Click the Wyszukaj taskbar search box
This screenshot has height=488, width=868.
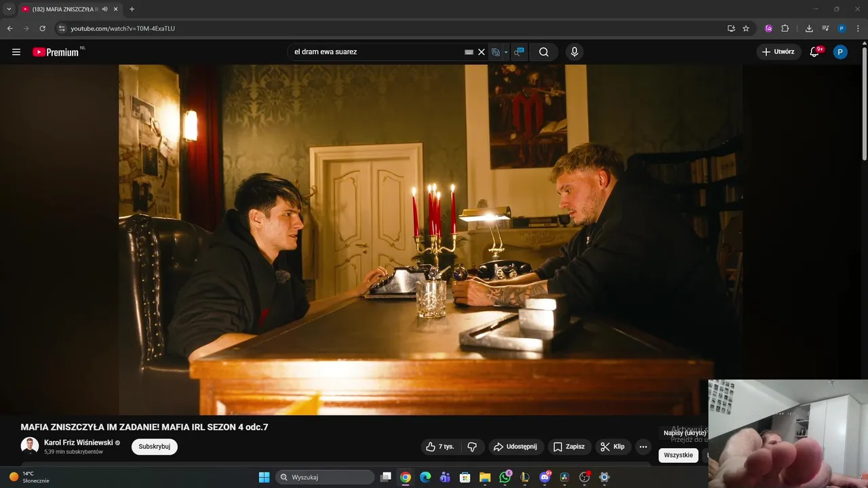325,477
